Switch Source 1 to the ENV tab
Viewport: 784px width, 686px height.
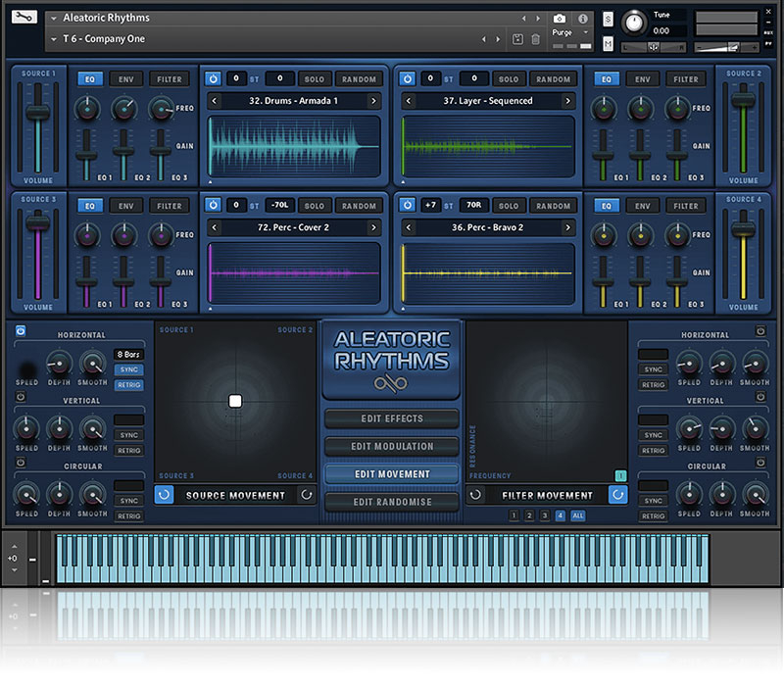[126, 78]
